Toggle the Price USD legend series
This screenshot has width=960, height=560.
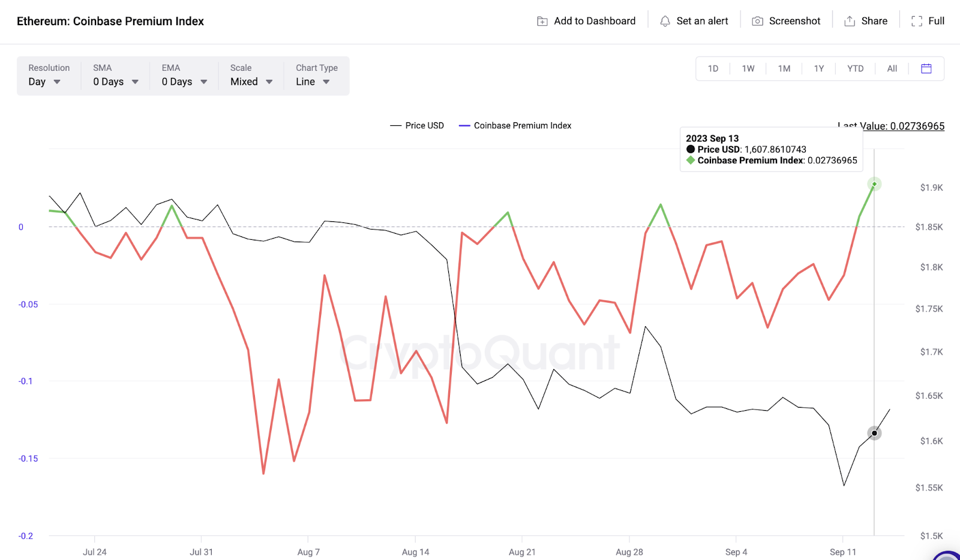(x=417, y=125)
